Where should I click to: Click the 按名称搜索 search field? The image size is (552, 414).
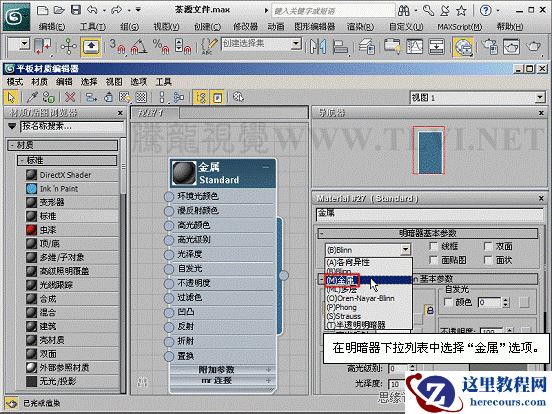(72, 126)
